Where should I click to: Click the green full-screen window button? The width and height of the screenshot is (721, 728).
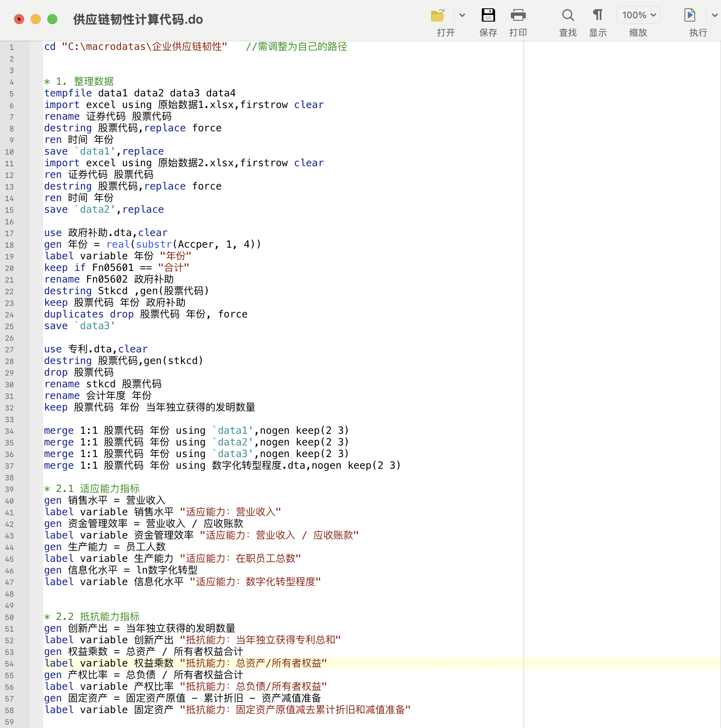pyautogui.click(x=52, y=19)
